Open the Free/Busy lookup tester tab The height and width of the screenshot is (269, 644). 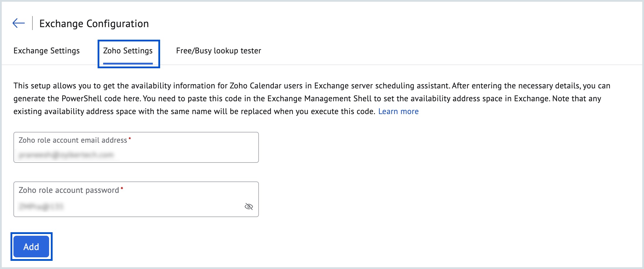pos(218,50)
